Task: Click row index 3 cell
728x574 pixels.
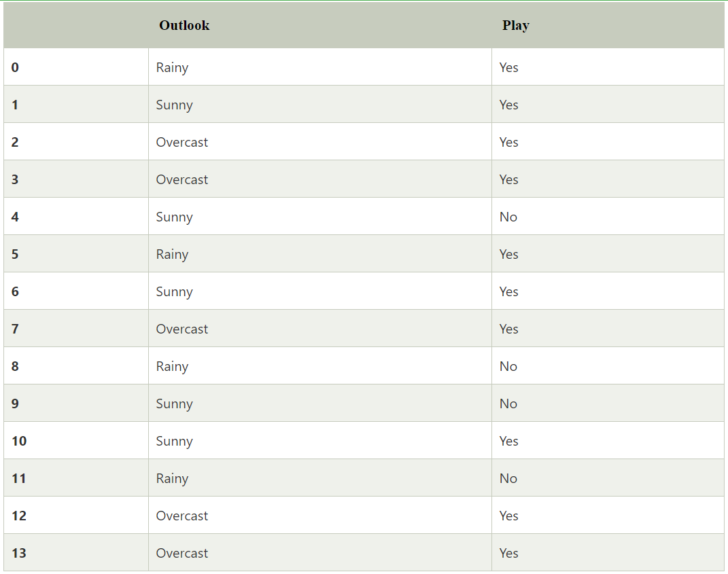Action: pos(15,179)
